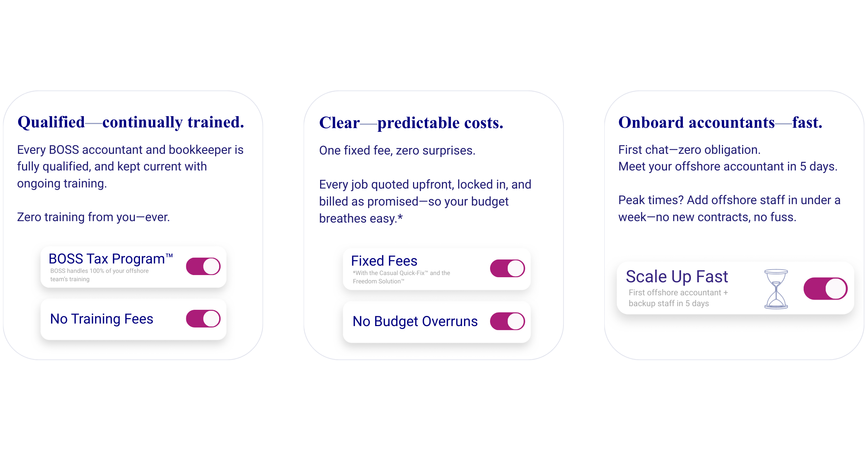868x456 pixels.
Task: Click the No Training Fees label
Action: click(x=102, y=319)
